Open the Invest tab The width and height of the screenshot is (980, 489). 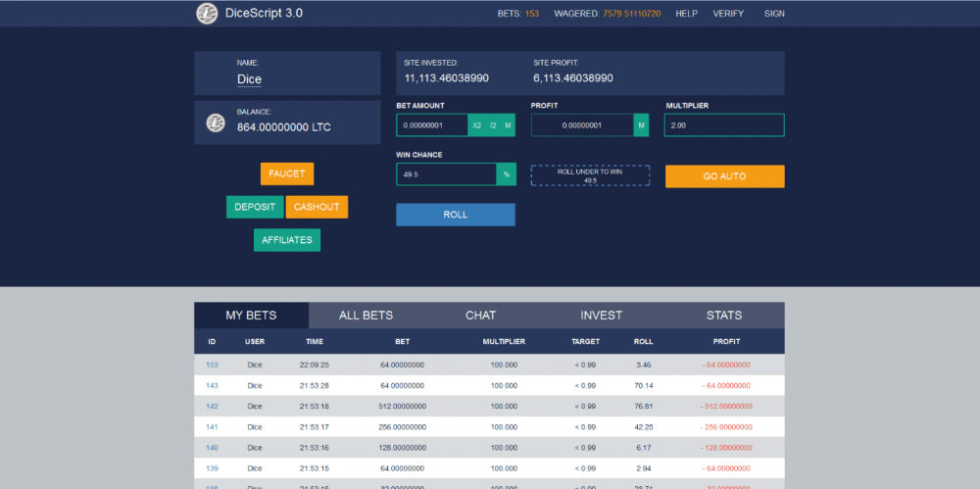tap(602, 316)
